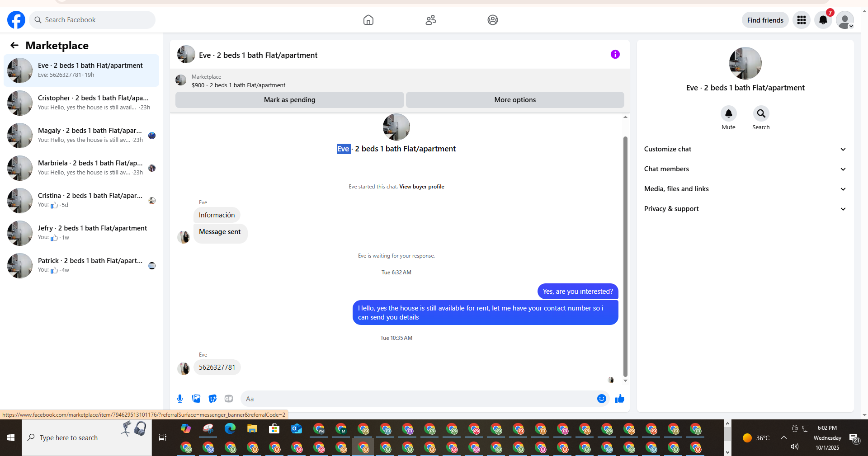Click More options button
Viewport: 868px width, 456px height.
pyautogui.click(x=515, y=100)
